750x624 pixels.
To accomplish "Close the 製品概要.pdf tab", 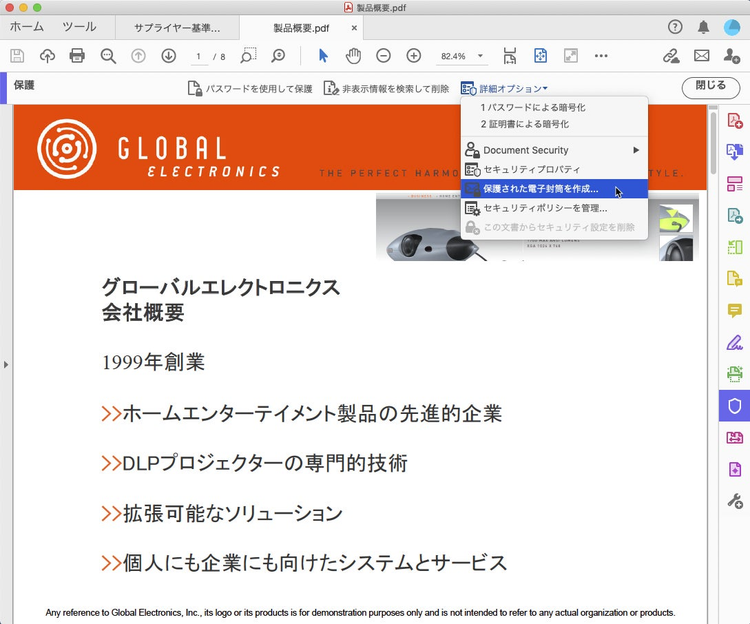I will (x=354, y=28).
